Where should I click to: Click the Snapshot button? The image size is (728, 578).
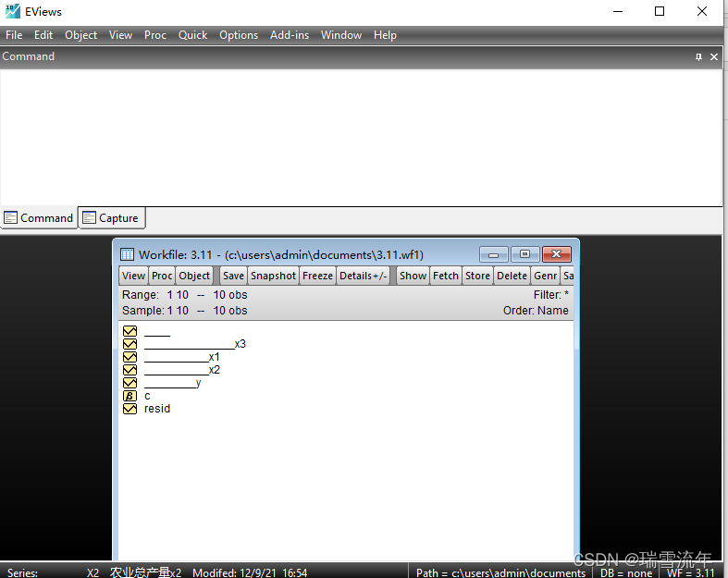(273, 276)
